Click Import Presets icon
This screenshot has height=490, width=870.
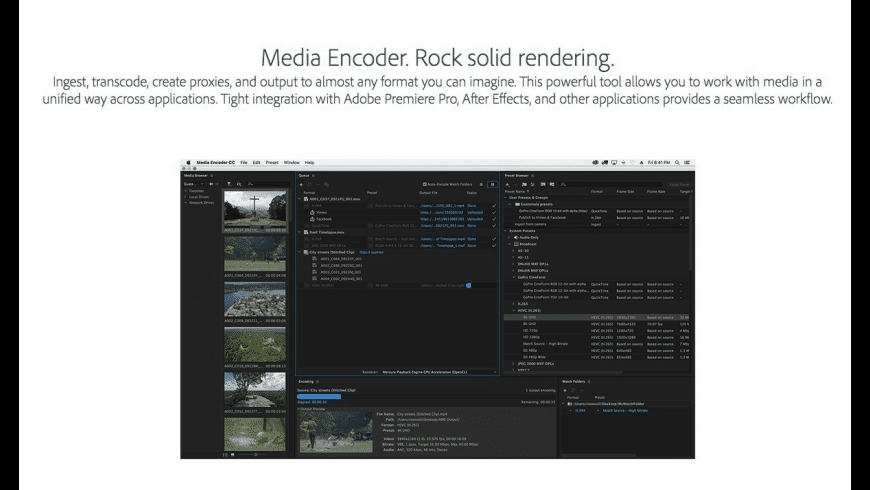(543, 184)
